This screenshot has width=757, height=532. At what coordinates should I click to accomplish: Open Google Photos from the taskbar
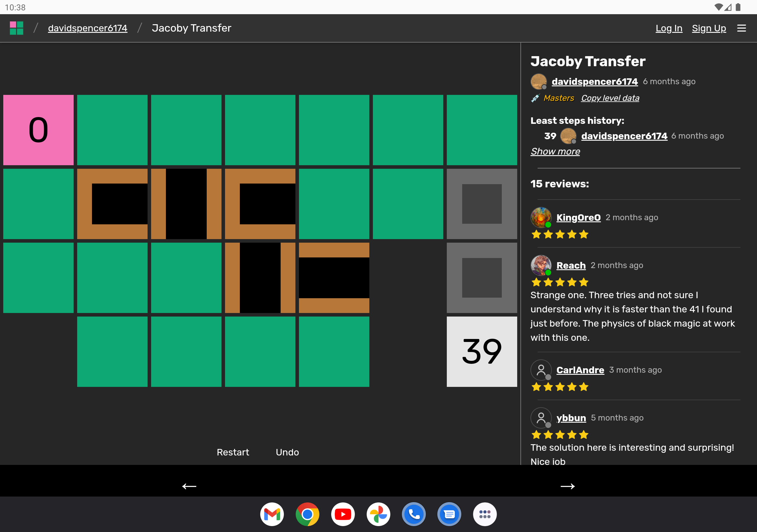(x=378, y=514)
